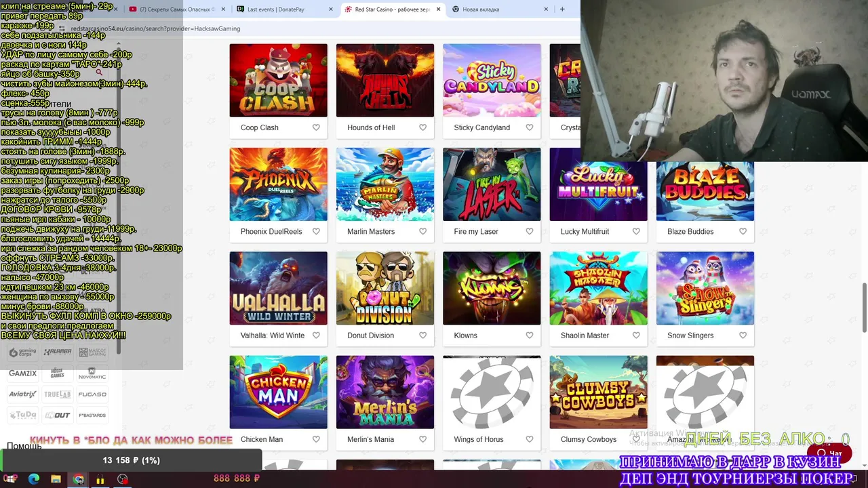Open Coop Clash game thumbnail
868x488 pixels.
(x=278, y=80)
